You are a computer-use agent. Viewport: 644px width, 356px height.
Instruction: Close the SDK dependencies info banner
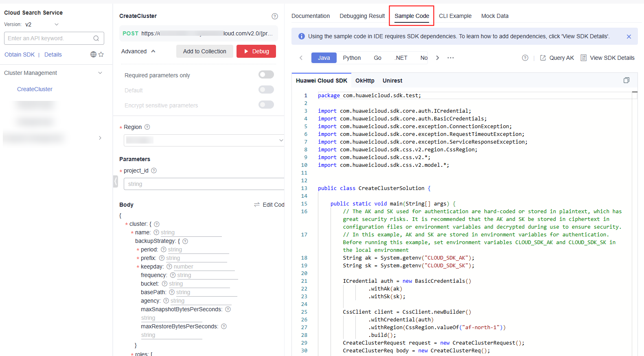pos(629,37)
